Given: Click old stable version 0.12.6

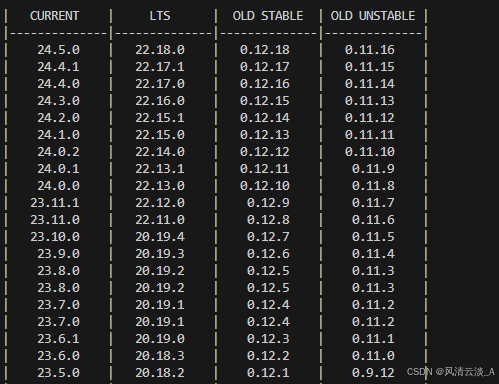Looking at the screenshot, I should [x=268, y=254].
